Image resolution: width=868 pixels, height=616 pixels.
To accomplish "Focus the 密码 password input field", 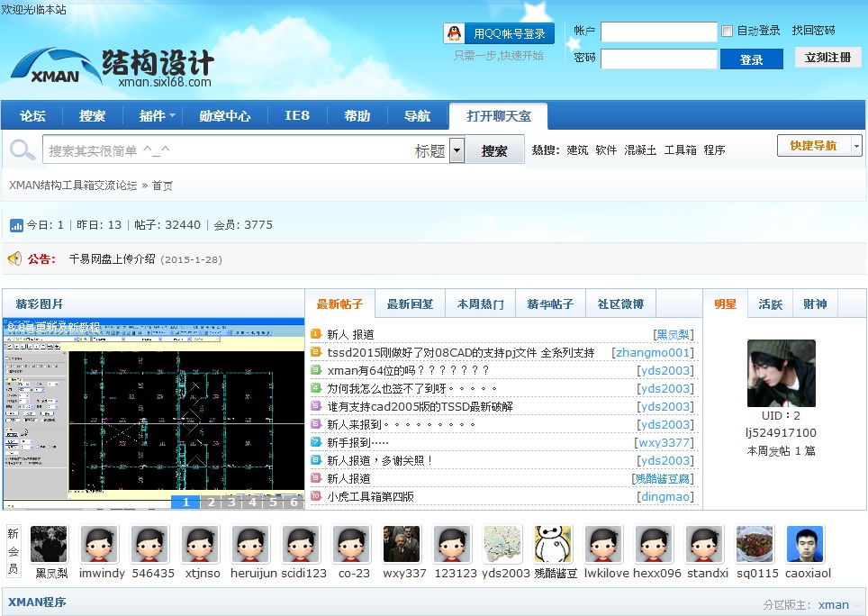I will tap(659, 59).
